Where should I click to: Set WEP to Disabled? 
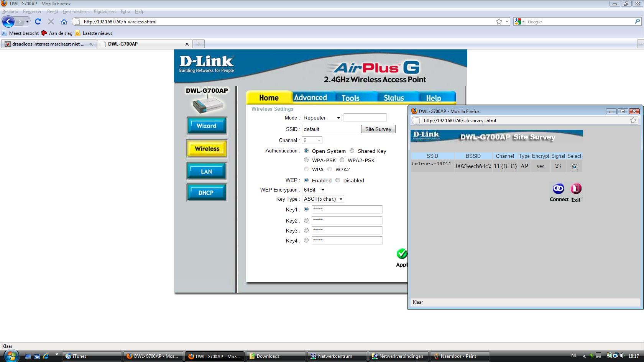(x=338, y=180)
